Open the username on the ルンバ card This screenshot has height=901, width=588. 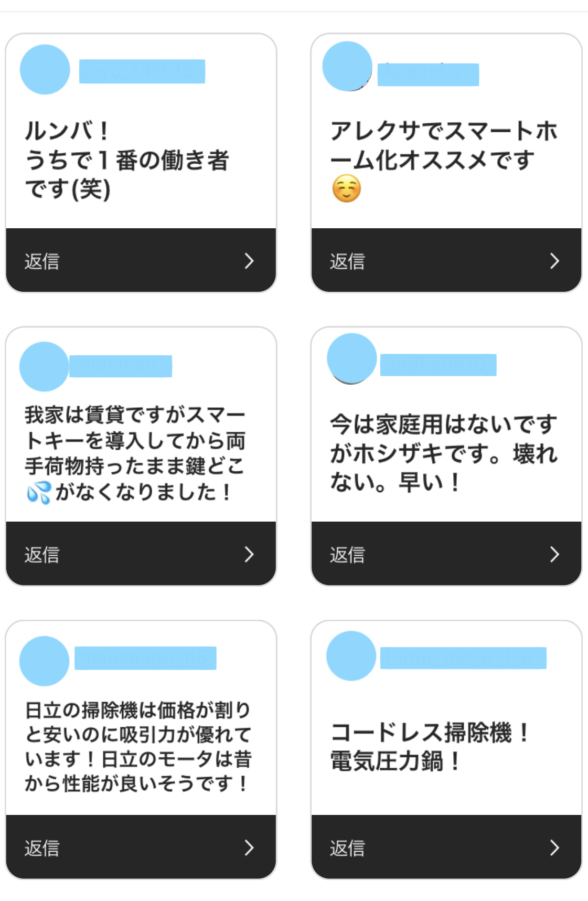click(x=142, y=71)
